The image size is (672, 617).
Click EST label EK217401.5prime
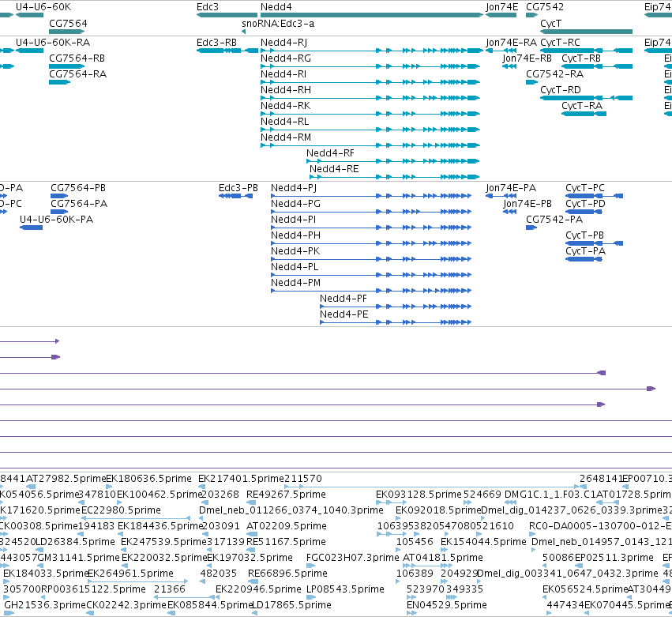coord(242,479)
